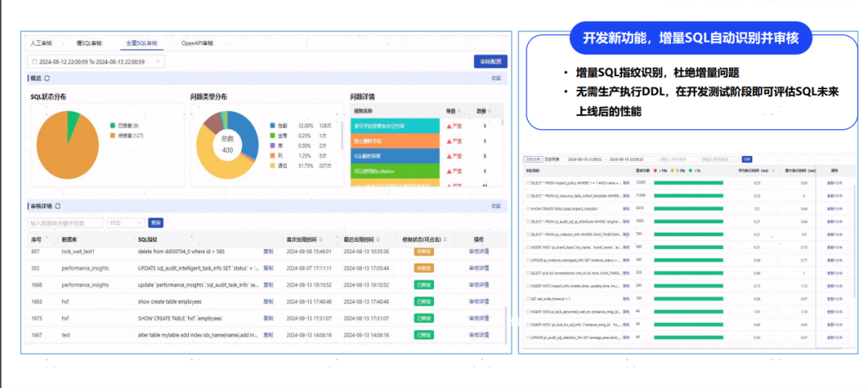
Task: Open 审核详情 link for row 1667
Action: click(479, 335)
